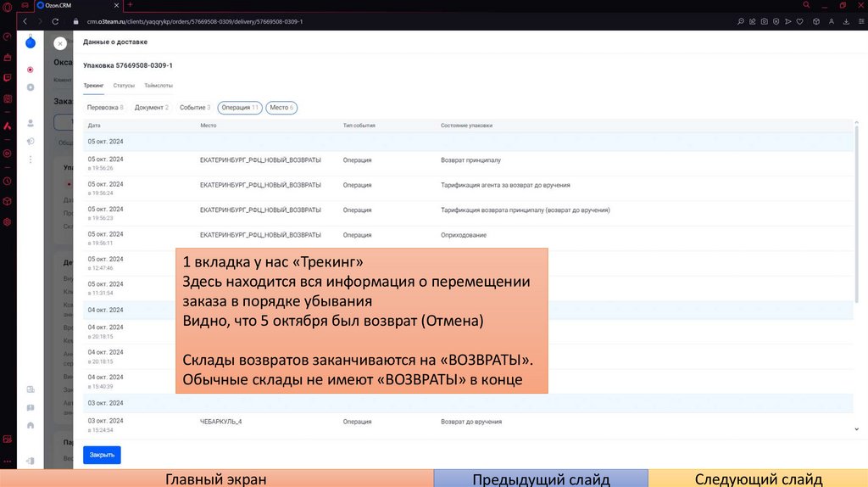
Task: Open the user profile icon in CRM sidebar
Action: point(31,123)
